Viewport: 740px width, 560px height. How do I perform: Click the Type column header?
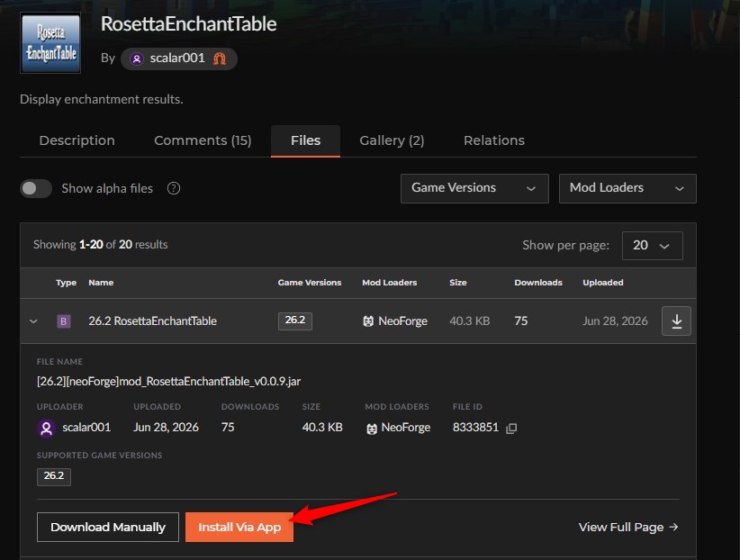coord(66,283)
